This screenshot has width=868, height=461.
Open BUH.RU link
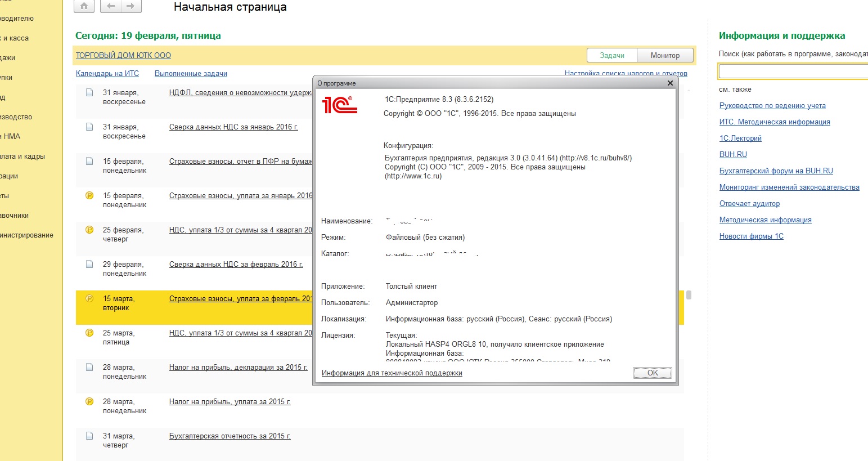click(x=733, y=154)
